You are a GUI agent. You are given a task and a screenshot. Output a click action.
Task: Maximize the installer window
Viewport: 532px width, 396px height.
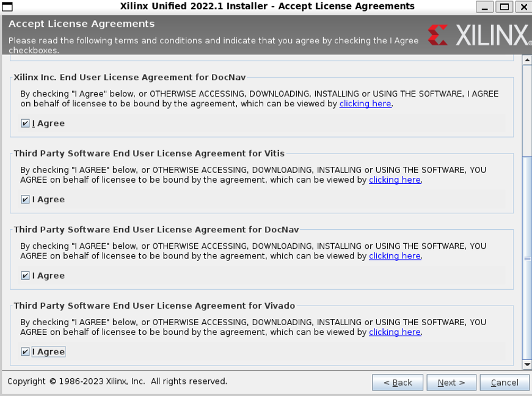pos(504,7)
